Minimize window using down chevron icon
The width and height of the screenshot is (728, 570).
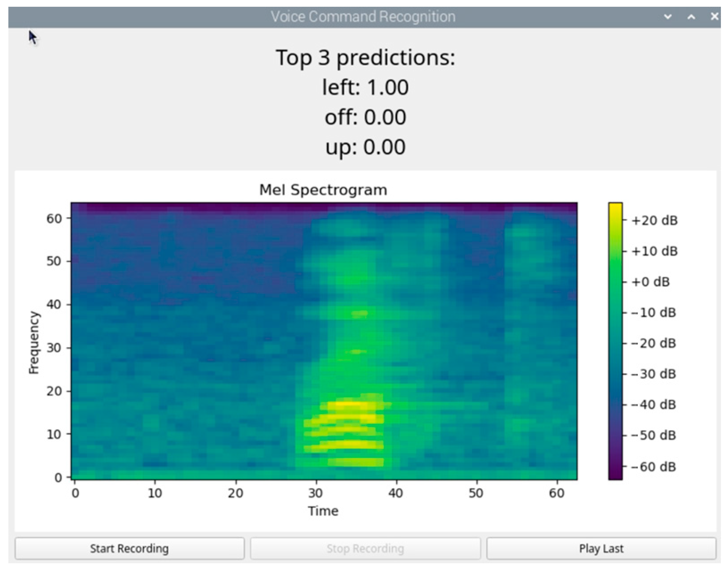[667, 17]
